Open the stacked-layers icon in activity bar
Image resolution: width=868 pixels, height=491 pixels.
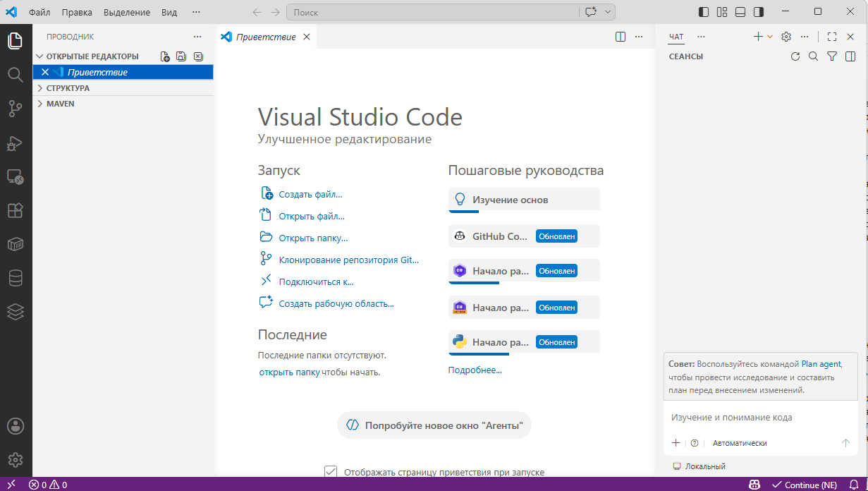(16, 312)
